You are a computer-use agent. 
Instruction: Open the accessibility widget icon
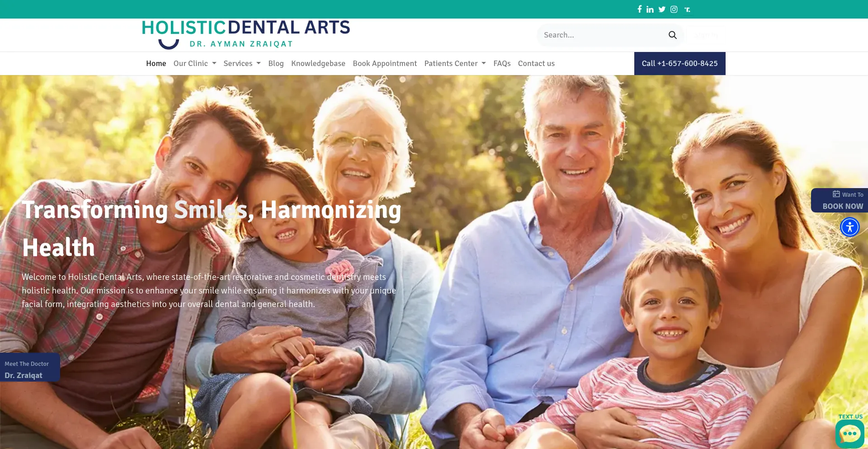pyautogui.click(x=850, y=227)
